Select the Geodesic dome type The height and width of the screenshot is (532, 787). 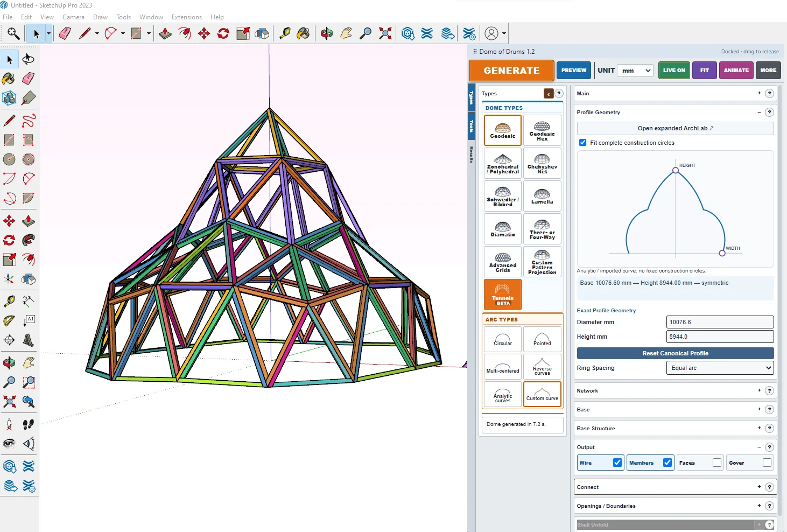point(503,130)
